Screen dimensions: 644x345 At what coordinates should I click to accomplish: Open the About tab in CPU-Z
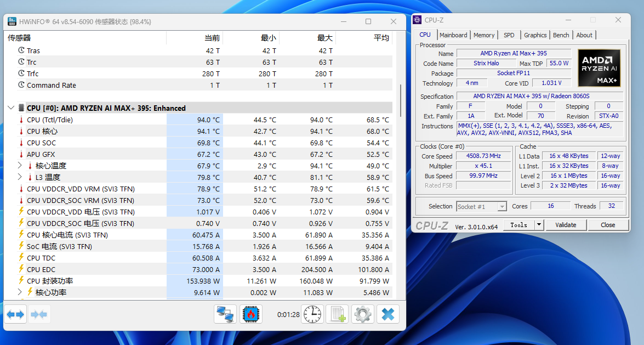584,35
